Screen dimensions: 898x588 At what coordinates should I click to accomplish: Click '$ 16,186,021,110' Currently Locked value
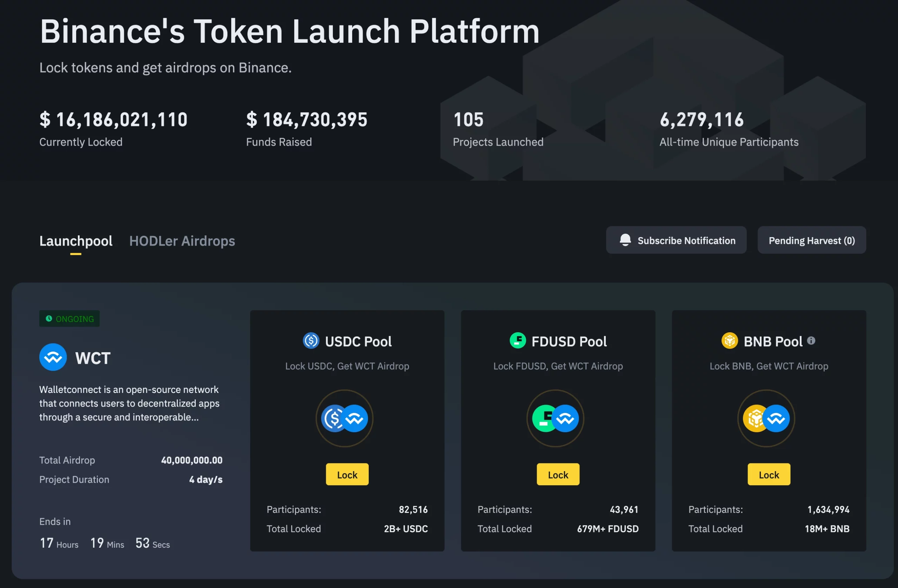pyautogui.click(x=114, y=120)
